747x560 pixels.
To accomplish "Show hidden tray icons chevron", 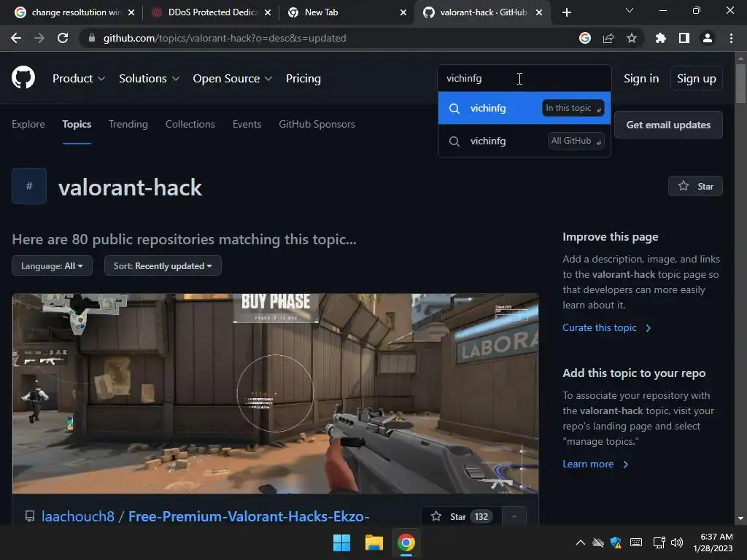I will [580, 542].
